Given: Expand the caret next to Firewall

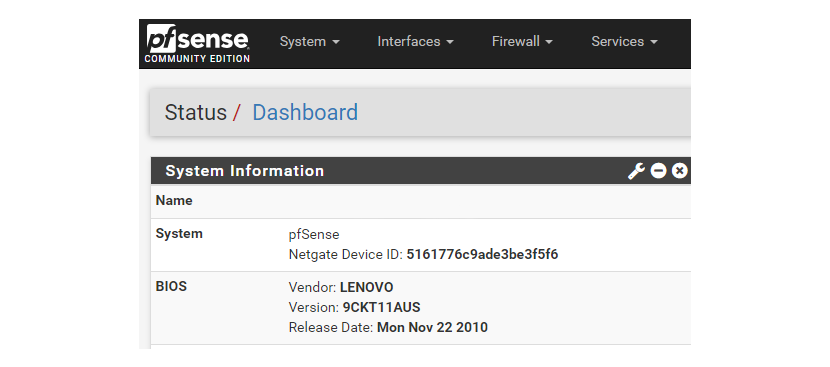Looking at the screenshot, I should coord(548,42).
